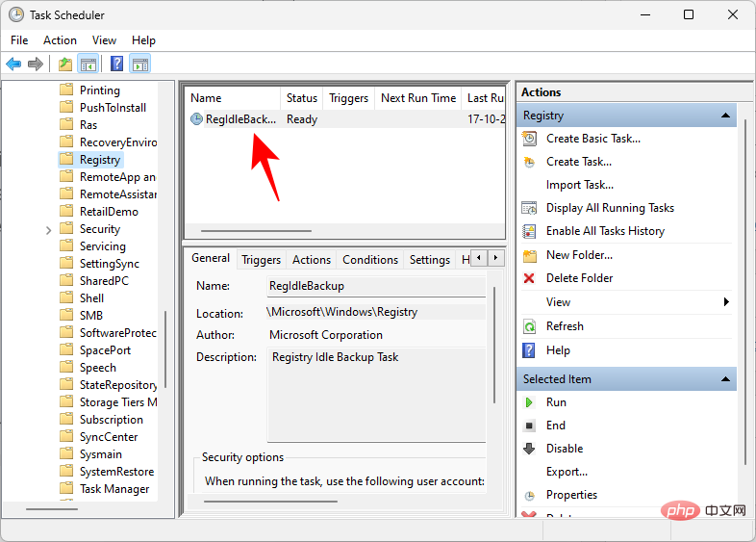Viewport: 756px width, 542px height.
Task: Switch to the Actions tab in details
Action: 312,260
